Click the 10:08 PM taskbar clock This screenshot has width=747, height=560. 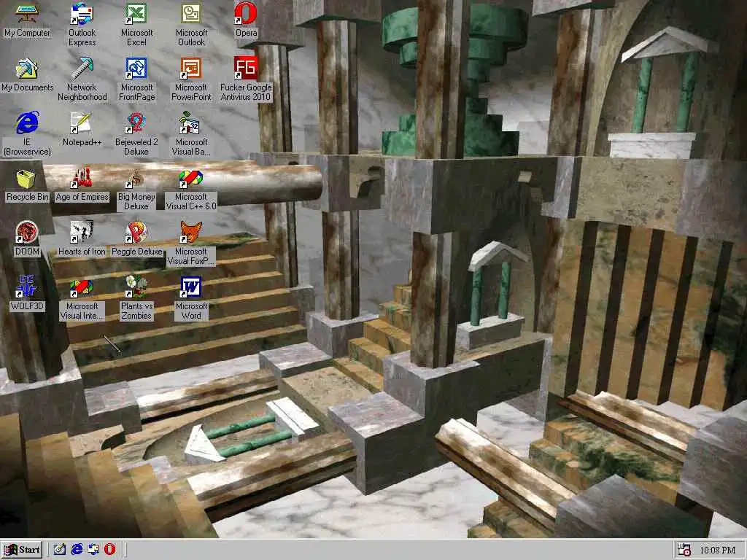(718, 550)
